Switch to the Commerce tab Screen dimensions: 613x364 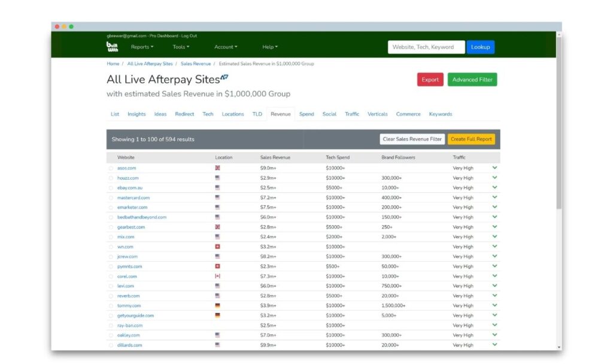[x=408, y=114]
